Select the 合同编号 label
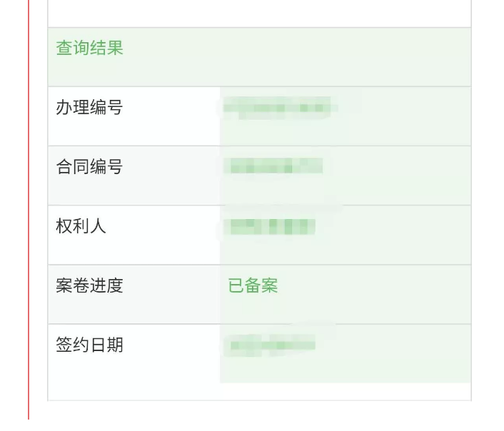Screen dimensions: 504x431 pos(89,166)
